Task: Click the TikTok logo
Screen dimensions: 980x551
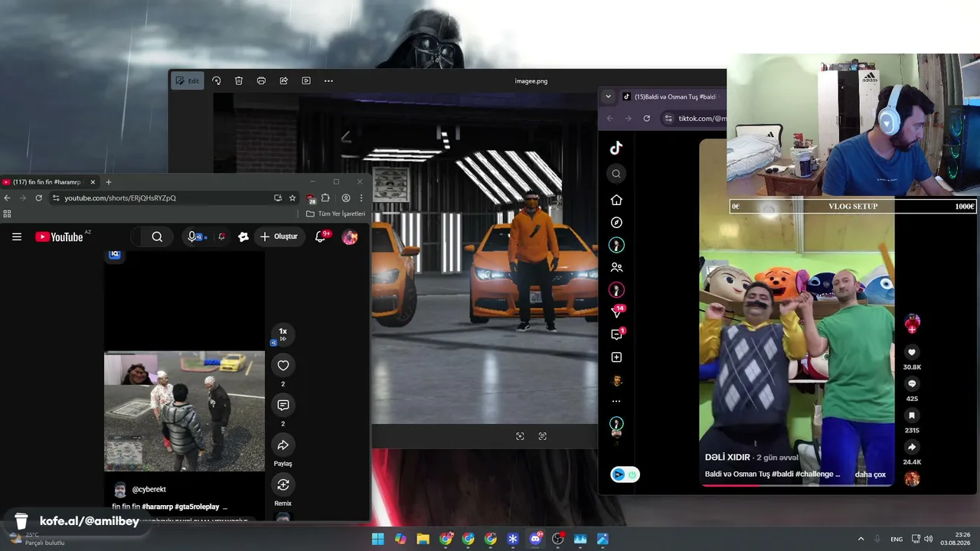Action: (x=616, y=148)
